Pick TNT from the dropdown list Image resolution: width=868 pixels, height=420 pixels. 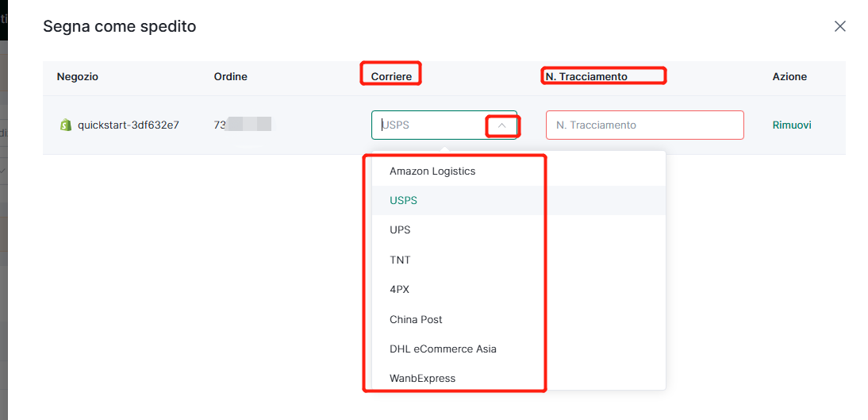pyautogui.click(x=519, y=260)
